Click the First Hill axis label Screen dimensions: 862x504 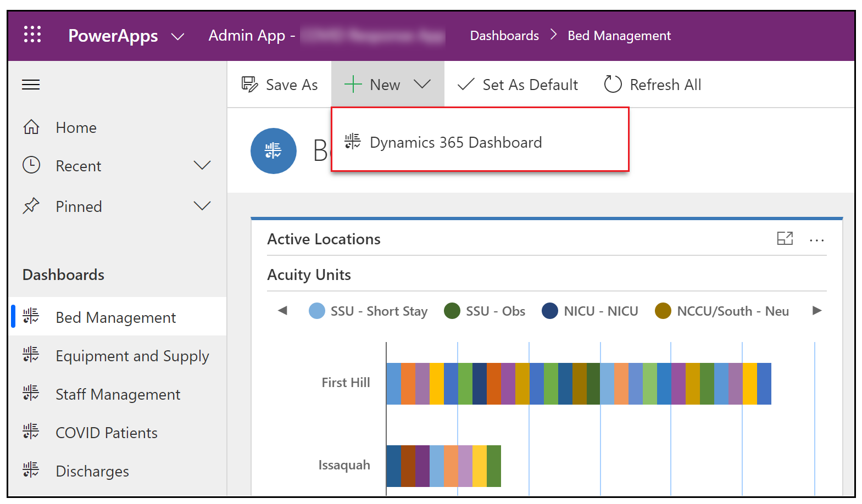pyautogui.click(x=346, y=383)
